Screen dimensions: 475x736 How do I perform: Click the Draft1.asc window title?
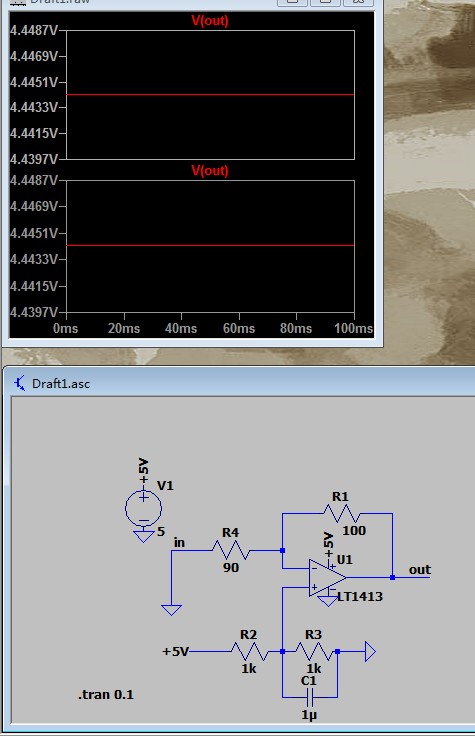tap(61, 383)
